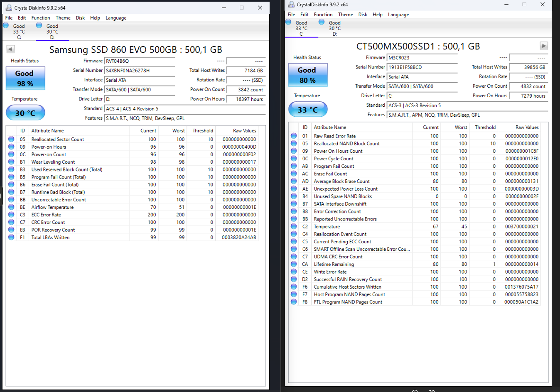Switch to D: disk tab in CT500MX500 window
The height and width of the screenshot is (392, 560).
pos(335,28)
